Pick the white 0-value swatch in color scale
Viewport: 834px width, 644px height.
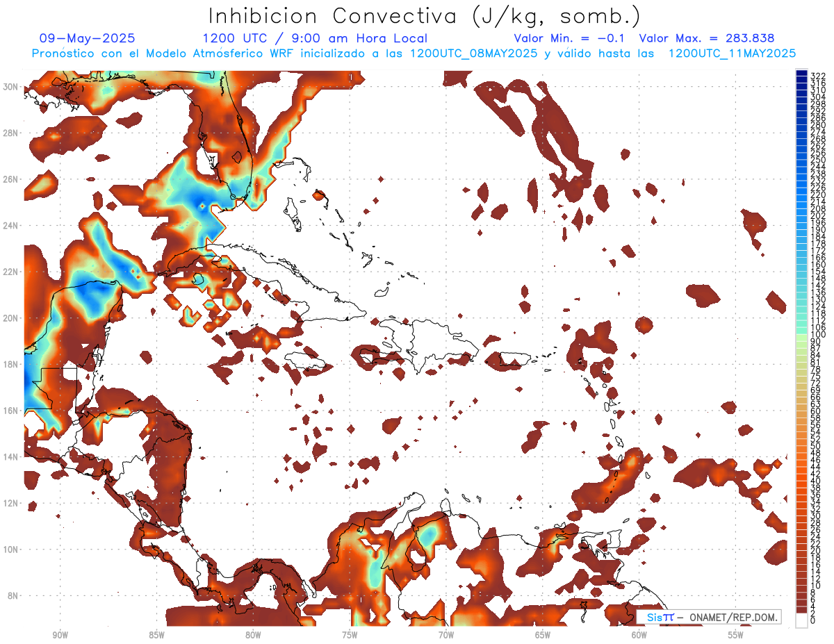point(801,620)
